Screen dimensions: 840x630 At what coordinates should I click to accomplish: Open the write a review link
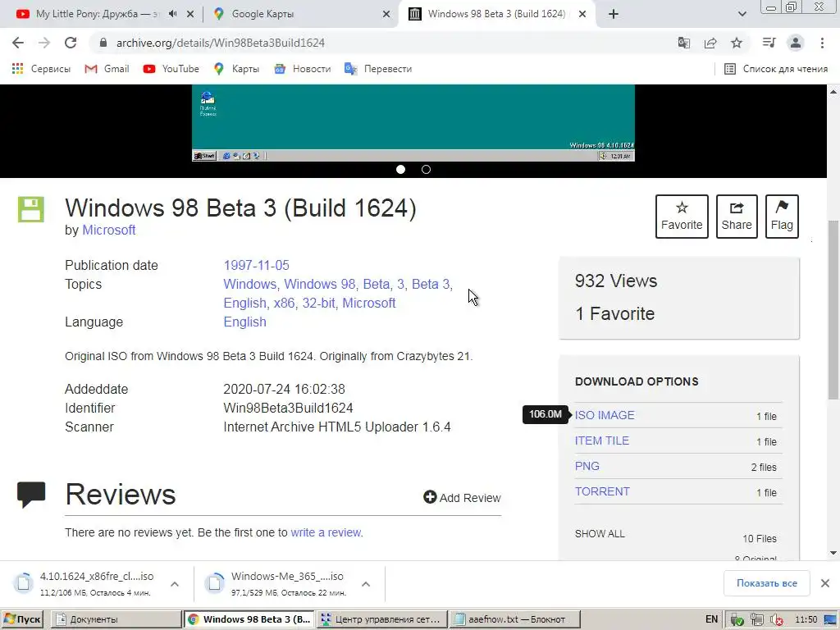pos(326,532)
